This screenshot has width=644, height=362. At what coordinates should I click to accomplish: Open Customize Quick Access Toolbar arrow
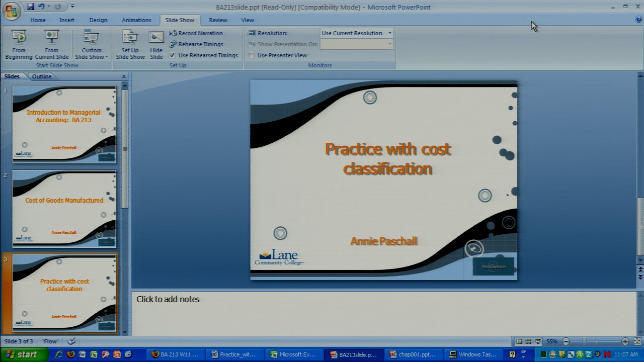coord(72,7)
